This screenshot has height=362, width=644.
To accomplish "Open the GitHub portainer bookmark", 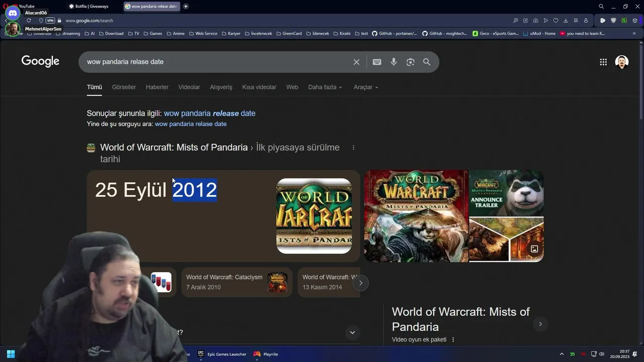I will tap(394, 34).
